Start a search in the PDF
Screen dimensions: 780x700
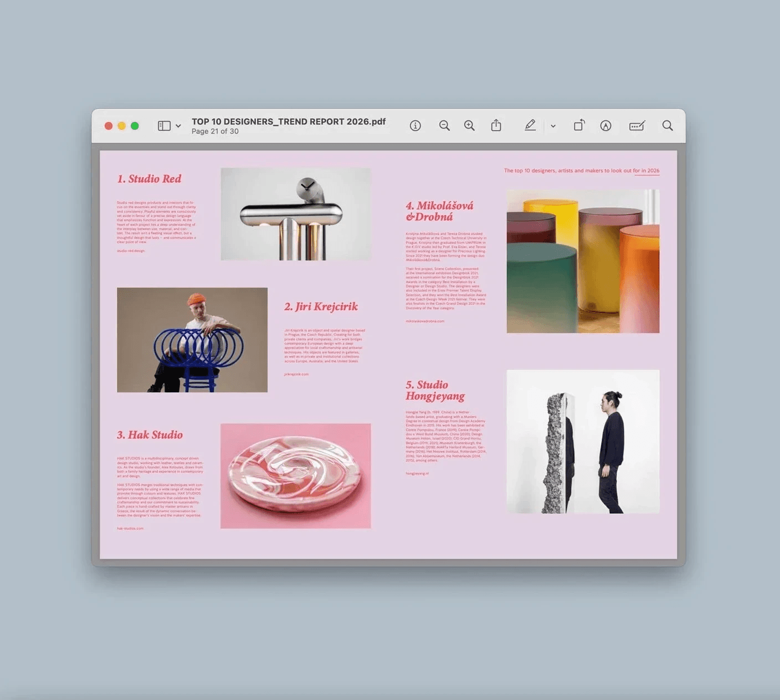[667, 125]
